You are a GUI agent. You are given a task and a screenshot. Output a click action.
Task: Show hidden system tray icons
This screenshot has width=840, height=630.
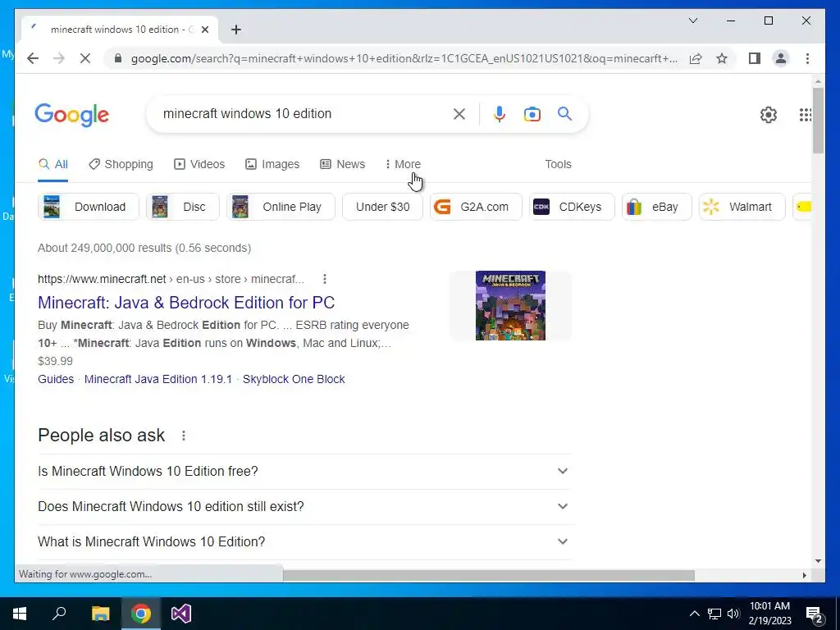tap(694, 614)
